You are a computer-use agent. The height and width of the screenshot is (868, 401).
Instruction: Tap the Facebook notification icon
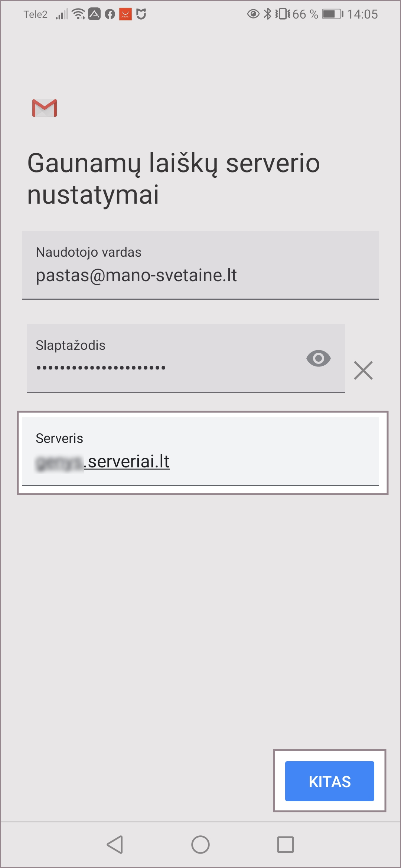(x=110, y=14)
